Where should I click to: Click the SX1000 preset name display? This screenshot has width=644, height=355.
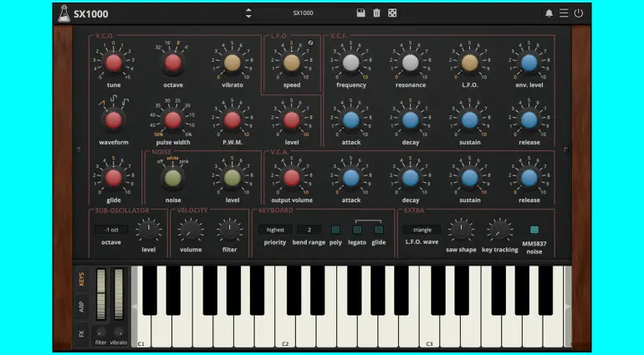point(304,13)
